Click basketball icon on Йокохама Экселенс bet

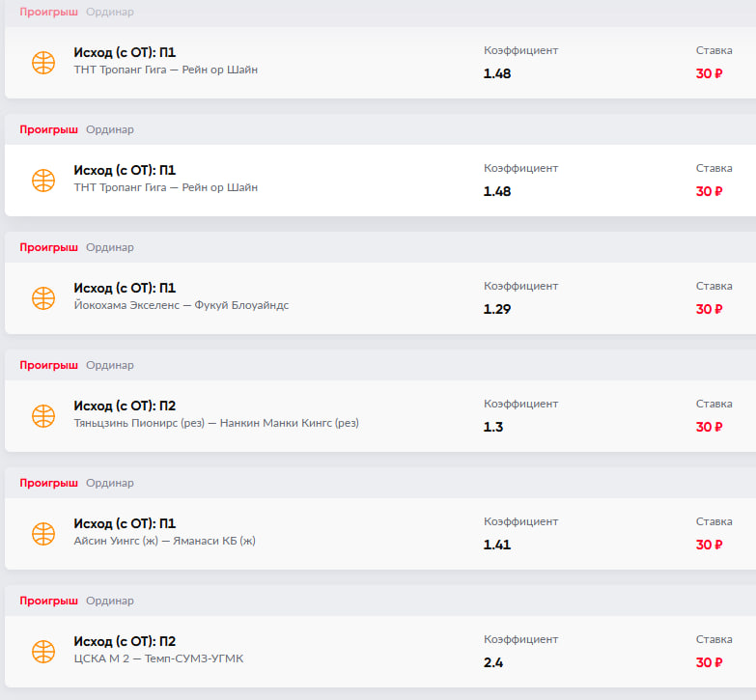43,298
